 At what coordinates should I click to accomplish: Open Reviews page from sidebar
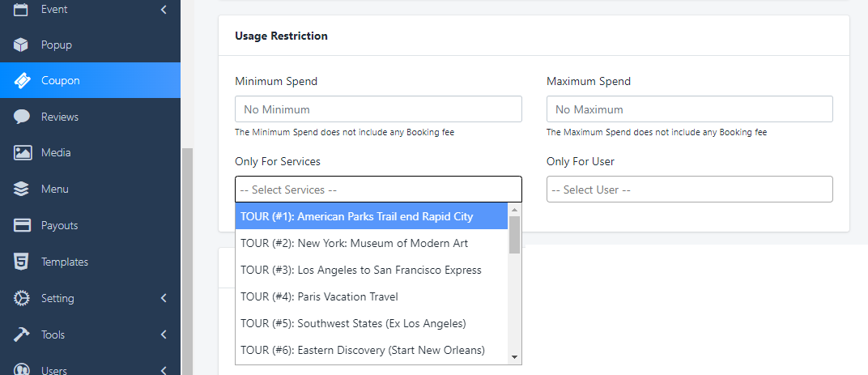(x=60, y=117)
